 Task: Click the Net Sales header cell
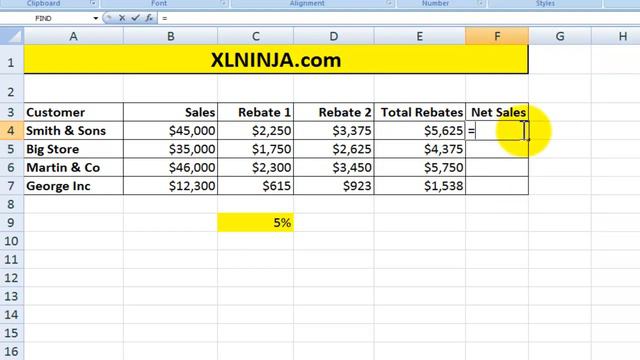coord(497,112)
